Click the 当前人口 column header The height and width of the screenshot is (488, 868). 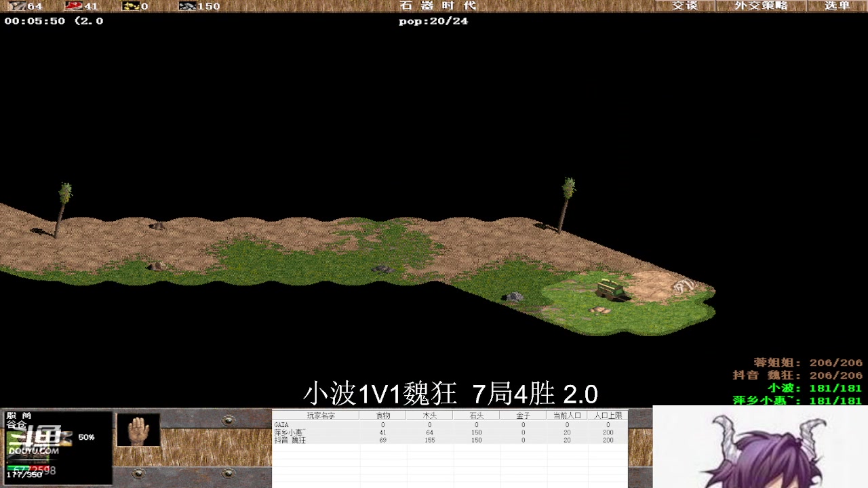(x=568, y=415)
